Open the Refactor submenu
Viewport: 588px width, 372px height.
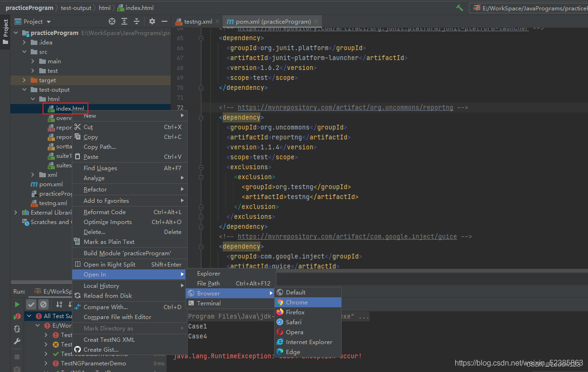tap(129, 190)
